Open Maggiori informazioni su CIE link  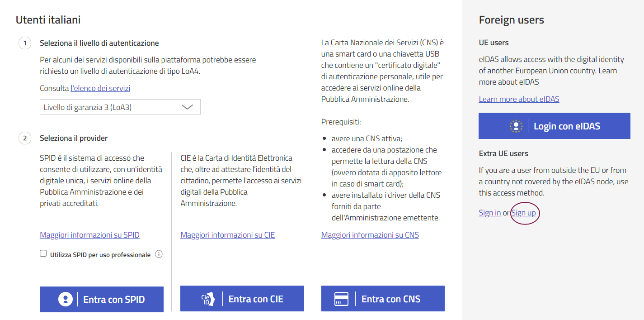pyautogui.click(x=227, y=235)
